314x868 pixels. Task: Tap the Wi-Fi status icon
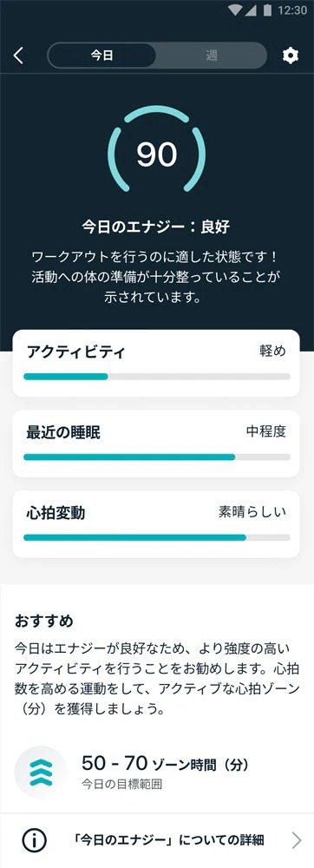236,10
